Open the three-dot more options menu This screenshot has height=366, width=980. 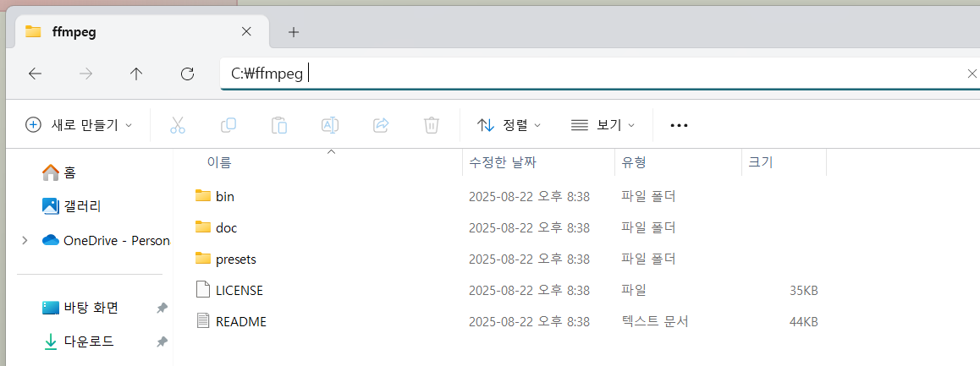pos(679,125)
